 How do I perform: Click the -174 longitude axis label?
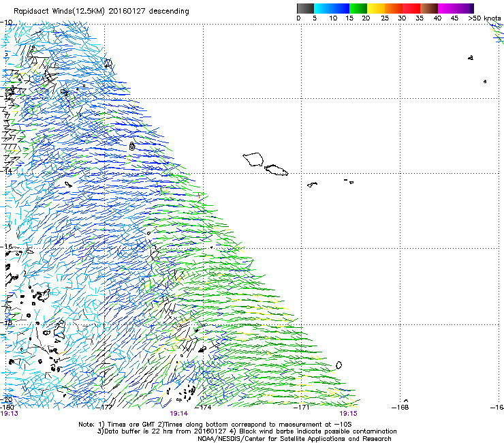click(x=203, y=408)
